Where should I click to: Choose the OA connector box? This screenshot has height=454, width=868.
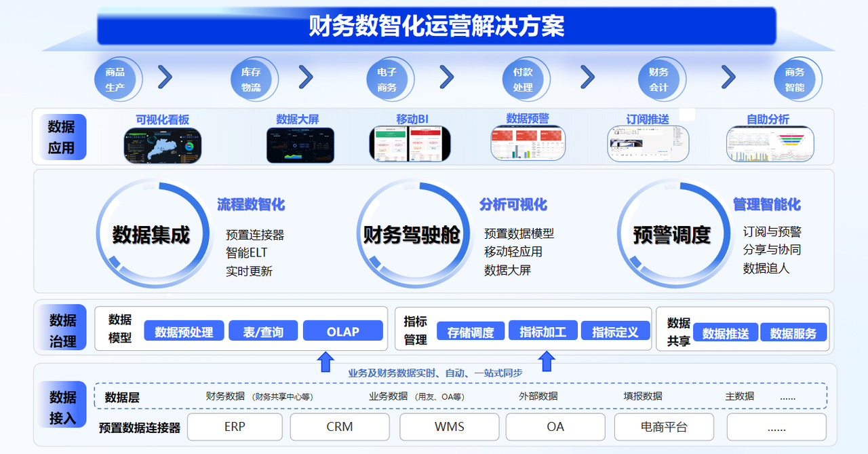(x=555, y=427)
